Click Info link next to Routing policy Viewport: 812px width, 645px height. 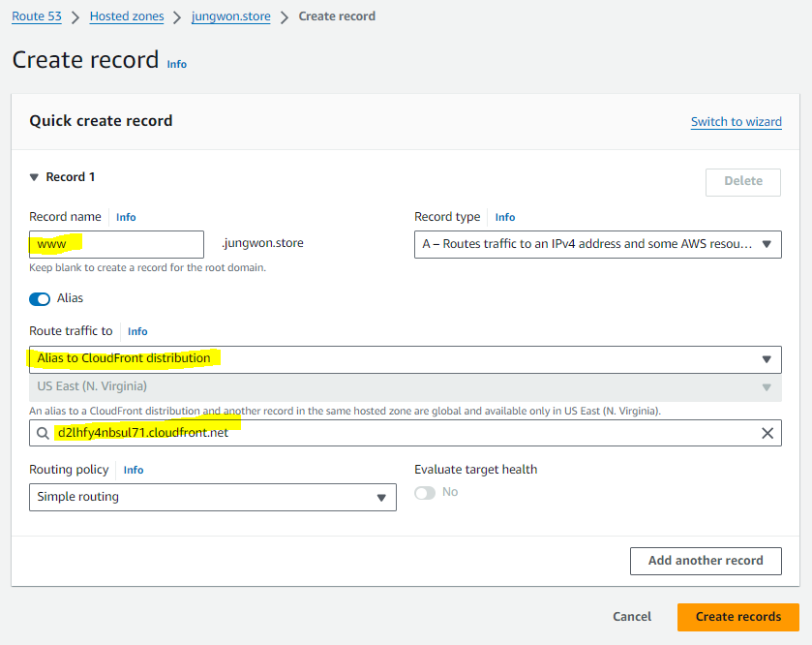pyautogui.click(x=134, y=470)
